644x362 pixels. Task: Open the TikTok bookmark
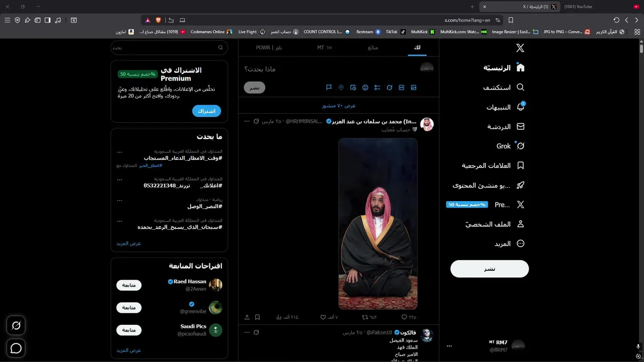(395, 32)
